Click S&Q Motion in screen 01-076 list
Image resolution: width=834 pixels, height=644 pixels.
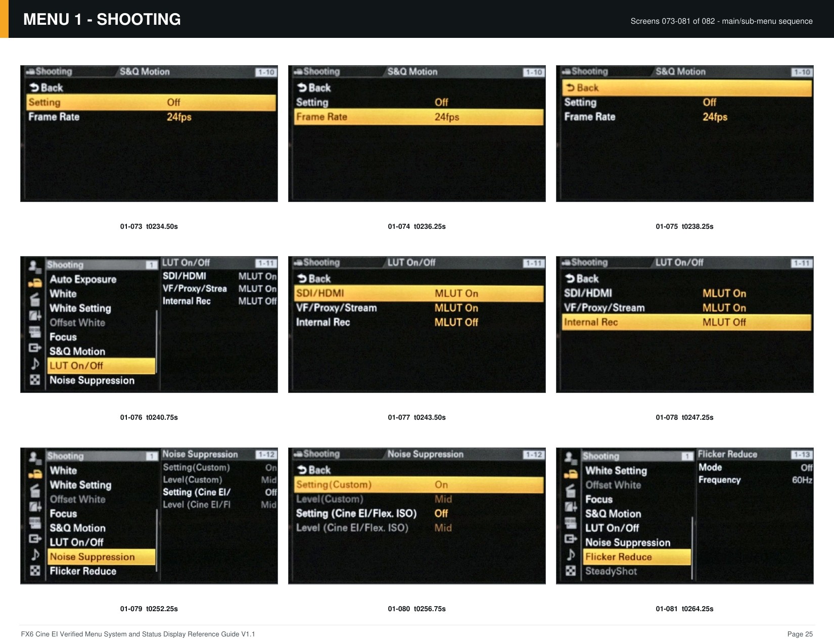77,352
